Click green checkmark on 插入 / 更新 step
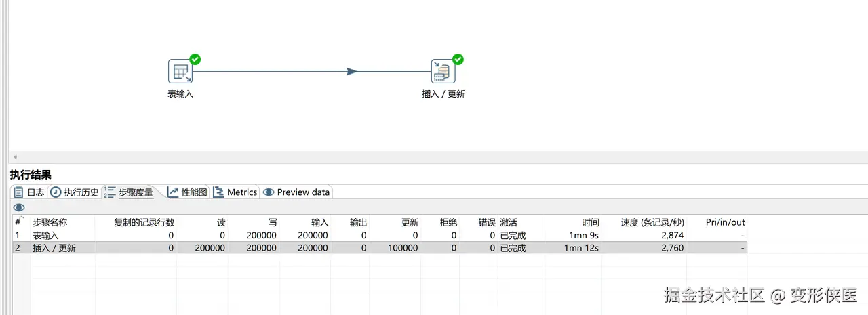 pyautogui.click(x=458, y=60)
